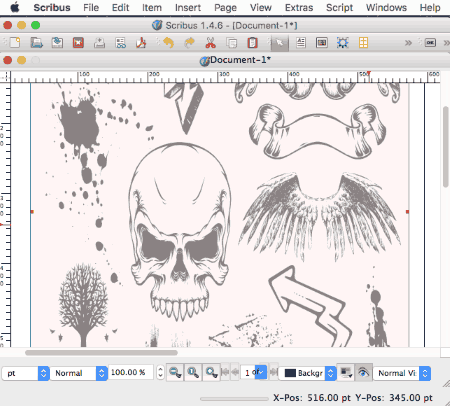Click the horizontal scrollbar thumb
The width and height of the screenshot is (450, 406).
click(101, 352)
